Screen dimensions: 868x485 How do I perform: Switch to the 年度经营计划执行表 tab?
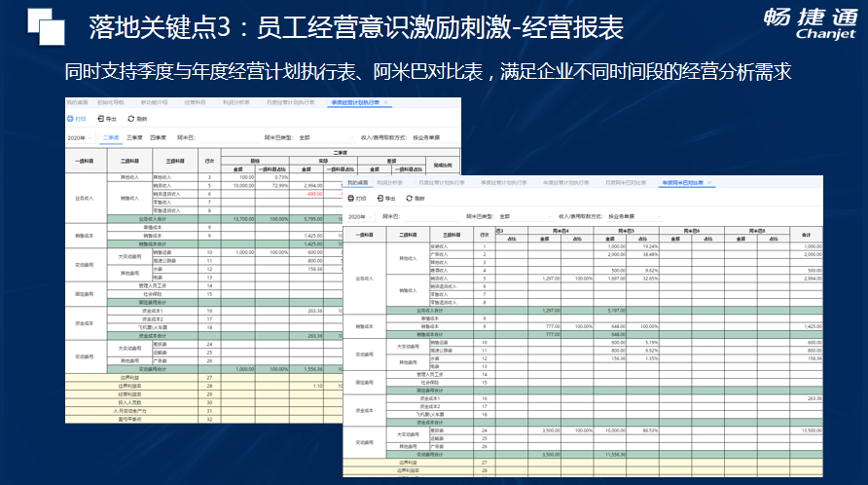tap(565, 182)
